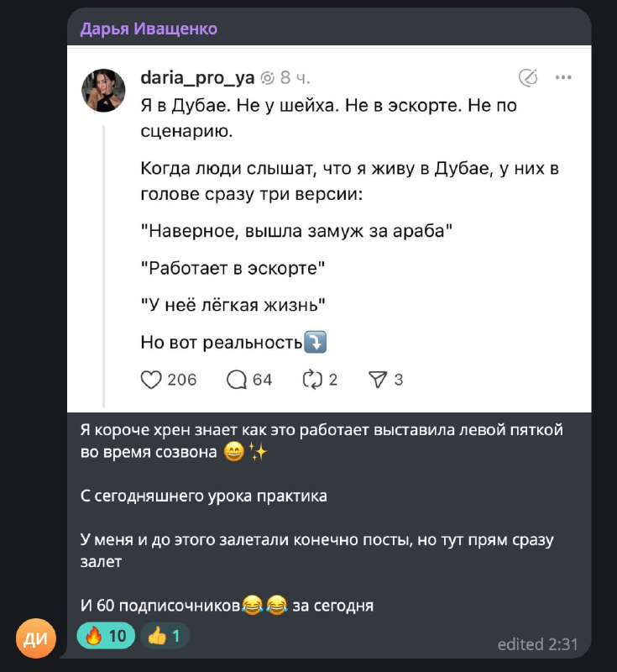Image resolution: width=617 pixels, height=672 pixels.
Task: Like the post with the heart icon
Action: 151,380
